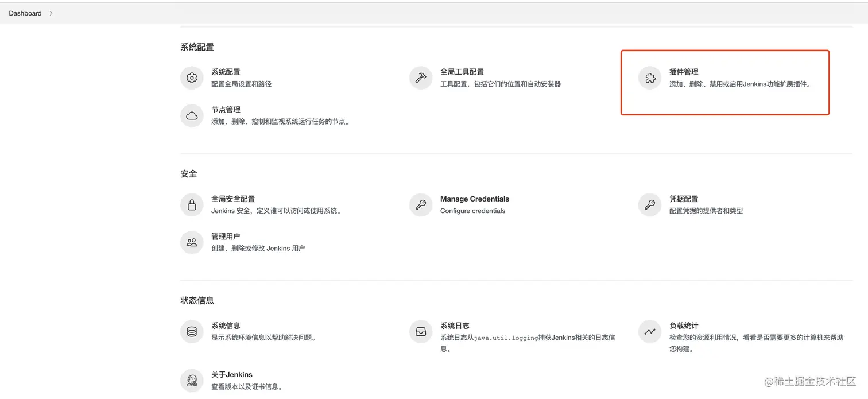This screenshot has height=399, width=868.
Task: Navigate home via the Dashboard breadcrumb
Action: (25, 13)
